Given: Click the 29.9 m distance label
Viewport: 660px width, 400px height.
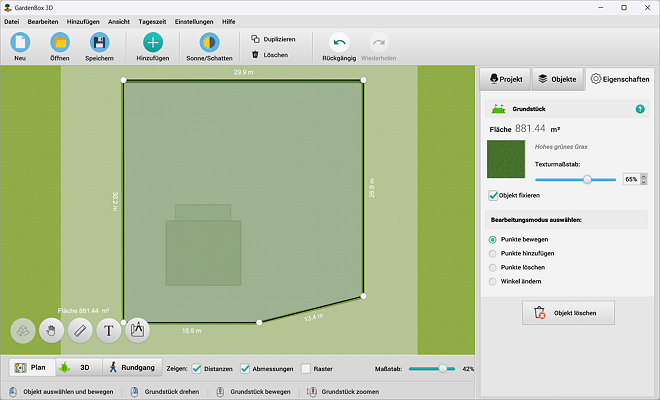Looking at the screenshot, I should (x=243, y=72).
